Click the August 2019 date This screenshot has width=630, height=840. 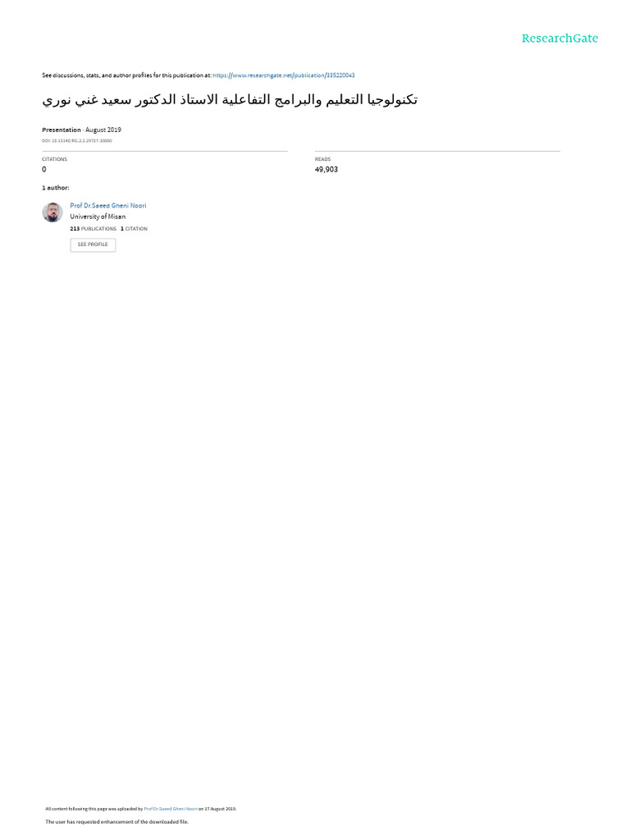click(103, 130)
